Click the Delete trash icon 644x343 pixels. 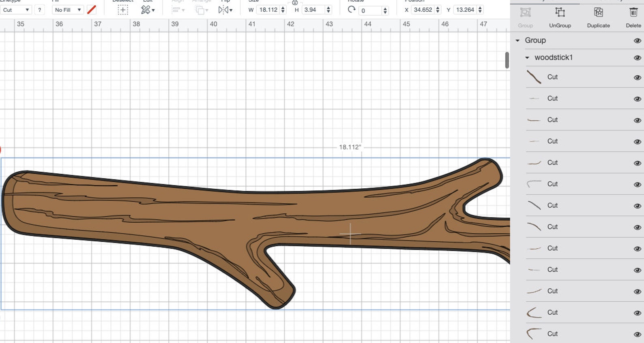point(633,12)
